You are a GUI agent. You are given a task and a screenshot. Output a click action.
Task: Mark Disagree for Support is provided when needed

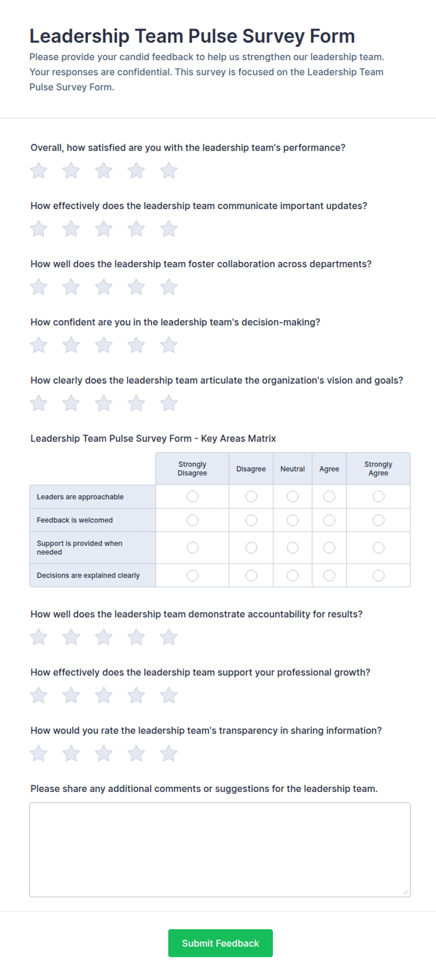point(251,547)
